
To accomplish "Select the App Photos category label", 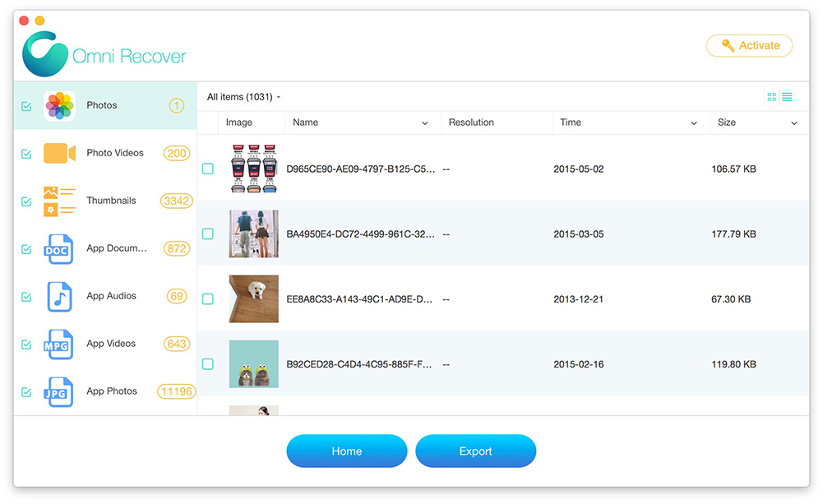I will (x=112, y=391).
